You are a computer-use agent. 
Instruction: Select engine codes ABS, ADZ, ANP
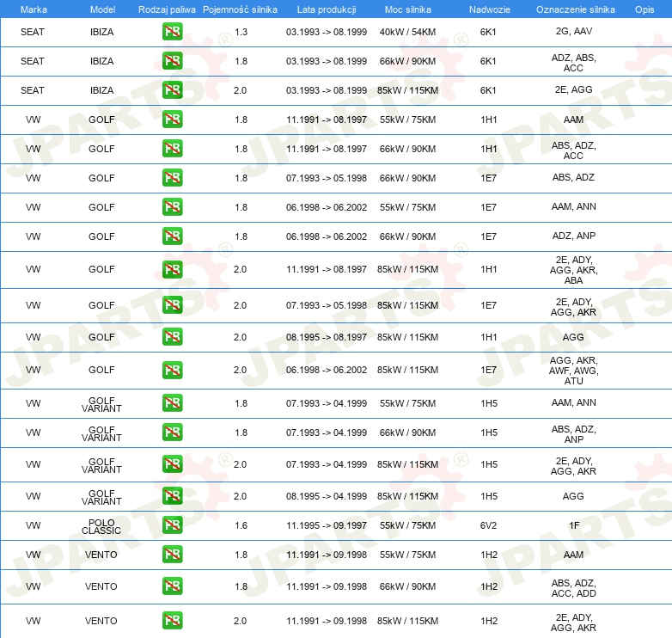tap(573, 434)
